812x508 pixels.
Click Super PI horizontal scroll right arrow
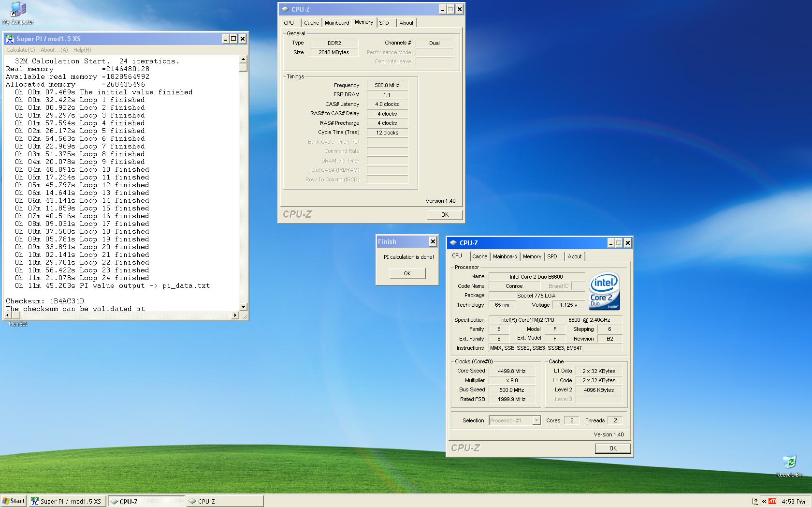click(x=235, y=315)
